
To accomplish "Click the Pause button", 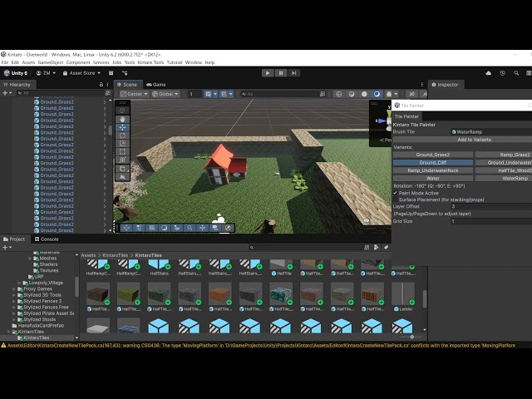I will (281, 73).
